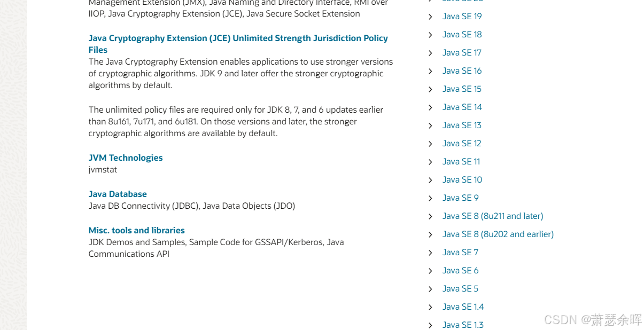This screenshot has height=330, width=644.
Task: Select the Java SE 12 link
Action: 462,143
